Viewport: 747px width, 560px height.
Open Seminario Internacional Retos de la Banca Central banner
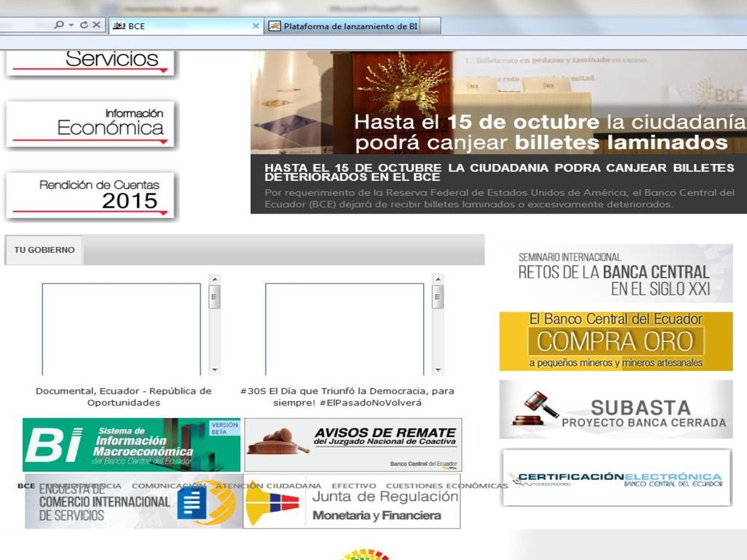click(616, 273)
